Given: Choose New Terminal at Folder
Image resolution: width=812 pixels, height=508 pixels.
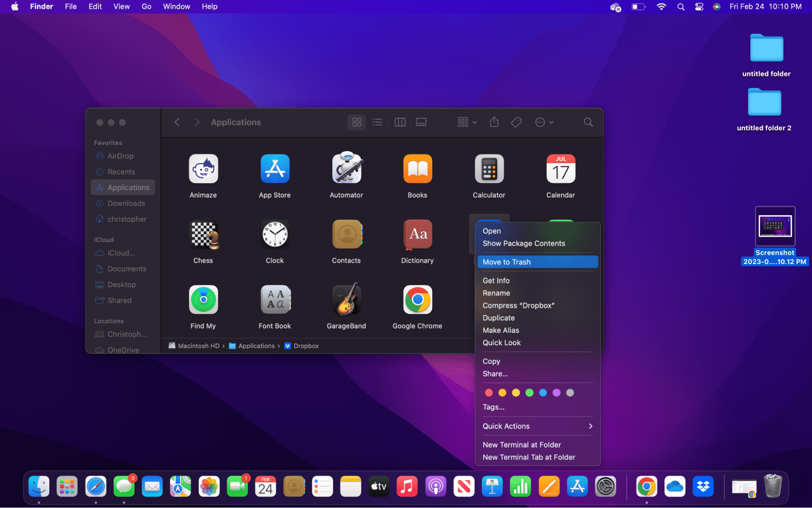Looking at the screenshot, I should (537, 445).
